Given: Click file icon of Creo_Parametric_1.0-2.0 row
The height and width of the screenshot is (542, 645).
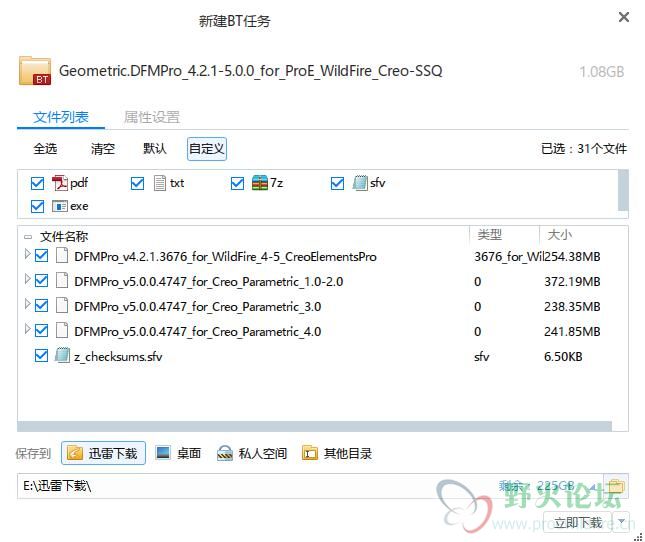Looking at the screenshot, I should click(x=62, y=280).
